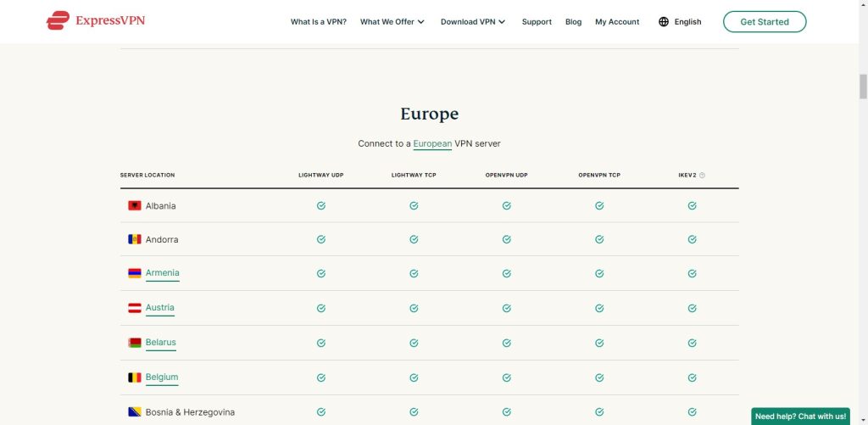868x425 pixels.
Task: Click the globe language icon
Action: tap(664, 22)
